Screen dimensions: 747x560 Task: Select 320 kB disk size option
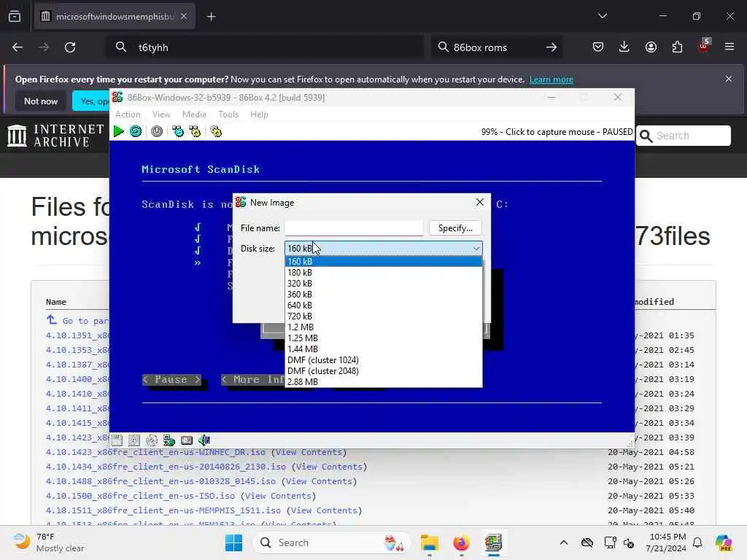[384, 284]
